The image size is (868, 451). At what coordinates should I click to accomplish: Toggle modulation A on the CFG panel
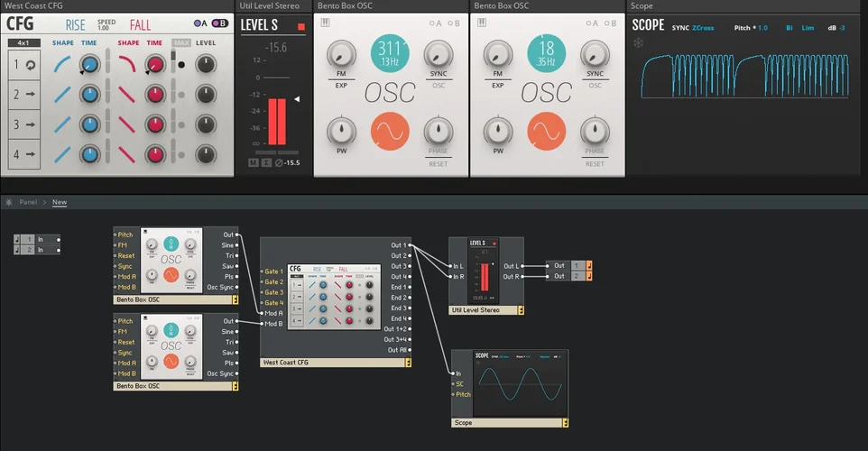tap(200, 23)
